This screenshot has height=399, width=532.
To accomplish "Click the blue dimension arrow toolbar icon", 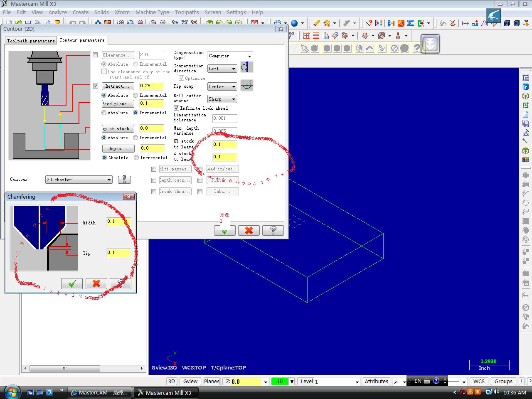I will 465,23.
